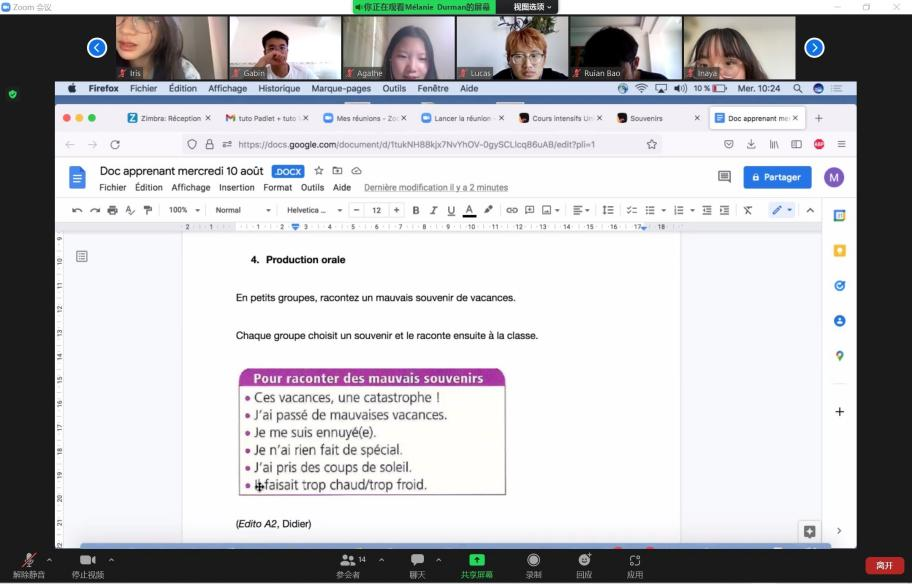Open the Normal paragraph style dropdown
Screen dimensions: 912x584
tap(243, 210)
